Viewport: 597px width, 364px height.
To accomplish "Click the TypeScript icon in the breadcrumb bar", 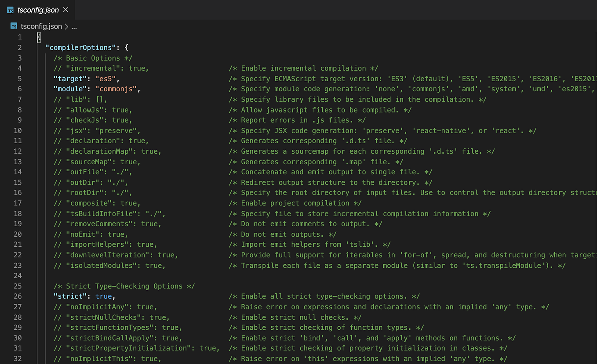I will [13, 26].
